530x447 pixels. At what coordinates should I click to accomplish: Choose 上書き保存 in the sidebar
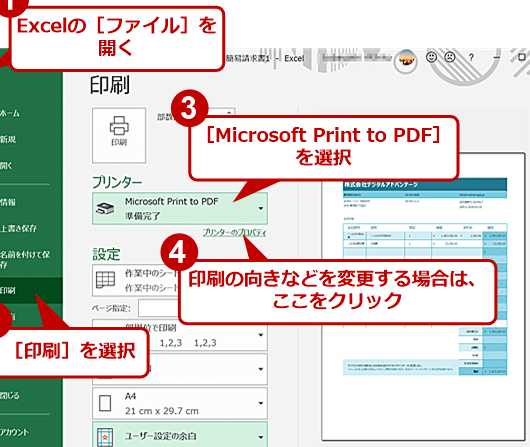pyautogui.click(x=18, y=228)
